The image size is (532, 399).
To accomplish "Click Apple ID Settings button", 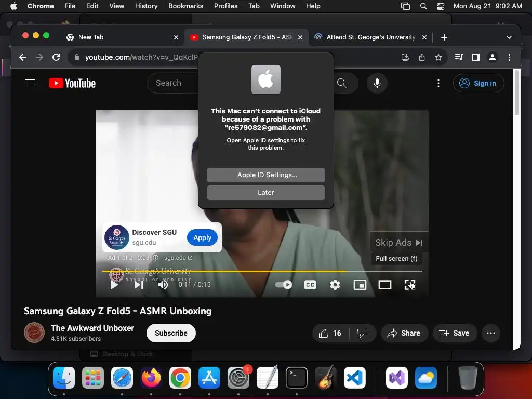I will pos(266,175).
